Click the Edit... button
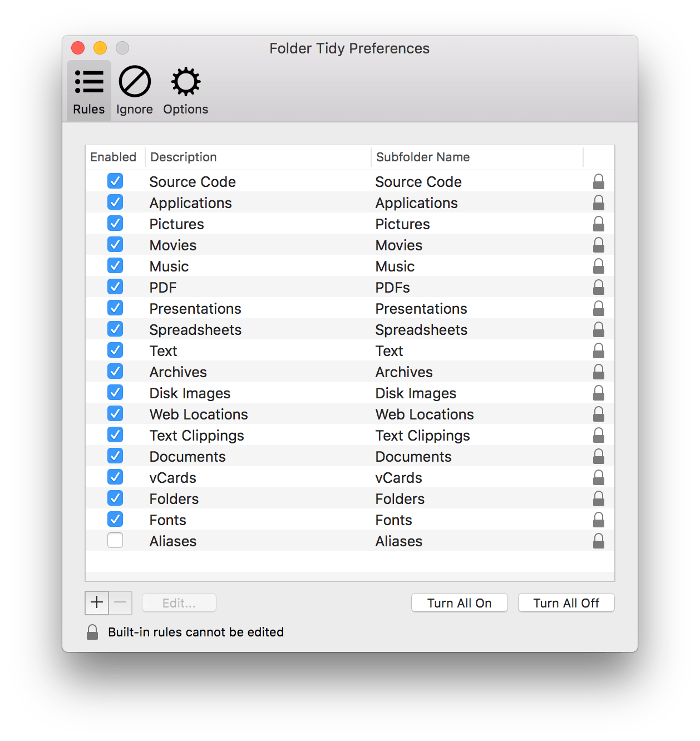Image resolution: width=700 pixels, height=741 pixels. [x=179, y=602]
